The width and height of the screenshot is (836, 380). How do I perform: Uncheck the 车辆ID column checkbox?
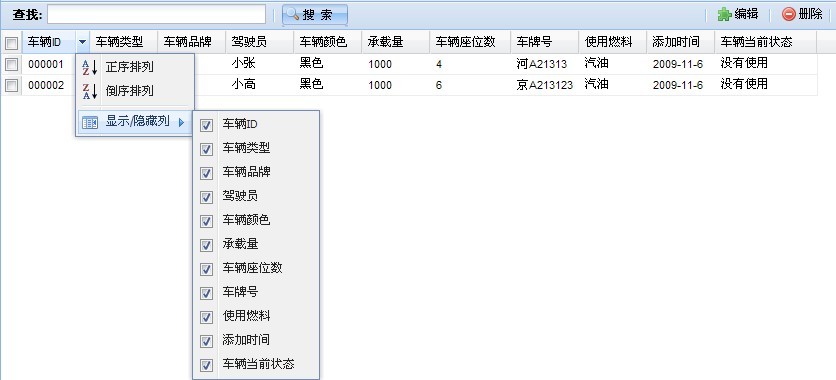(x=206, y=125)
